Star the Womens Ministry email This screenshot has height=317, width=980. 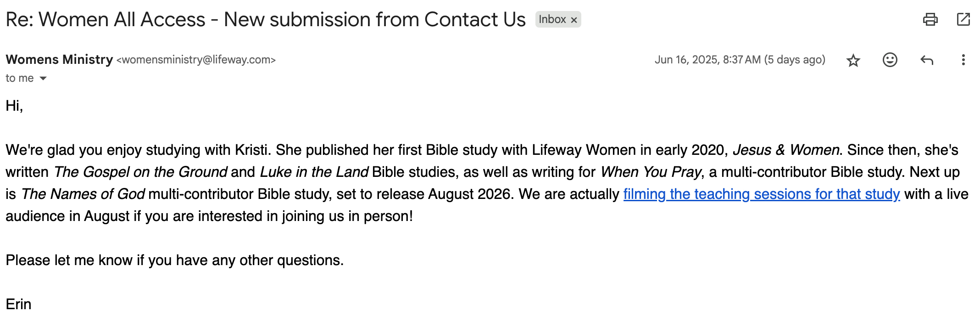click(853, 60)
